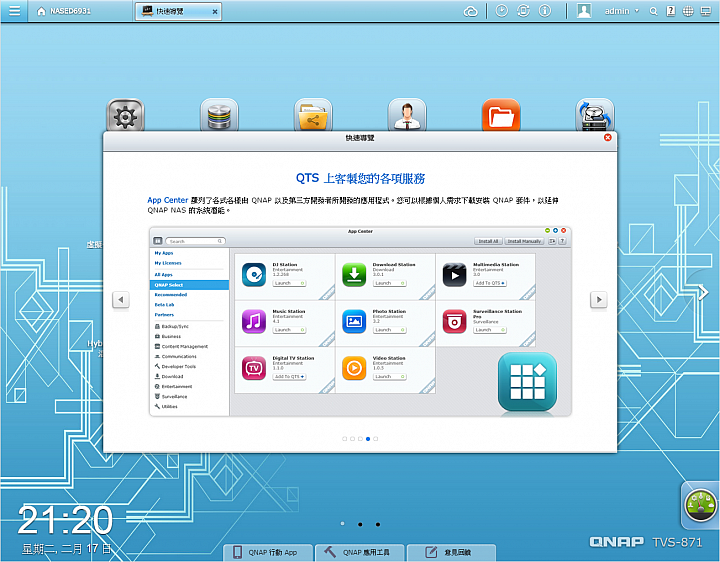This screenshot has height=562, width=720.
Task: Close the 快速導覽 dialog window
Action: pyautogui.click(x=608, y=137)
